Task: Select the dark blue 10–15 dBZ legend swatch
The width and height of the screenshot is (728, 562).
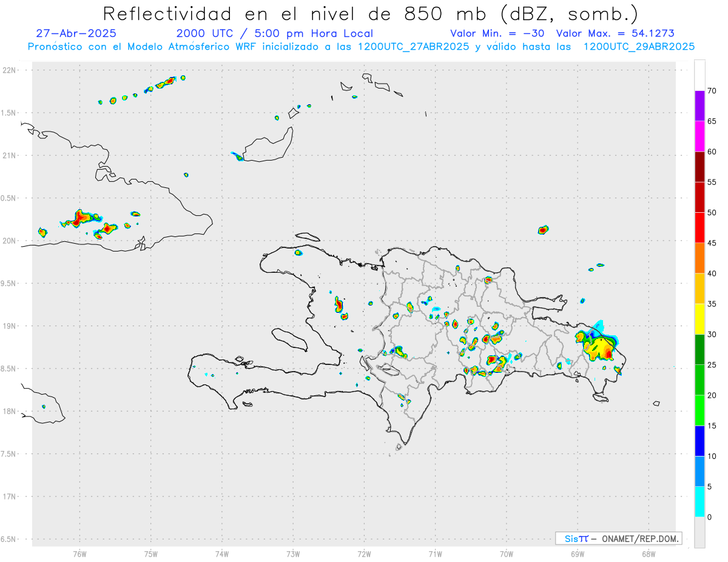Action: tap(699, 441)
